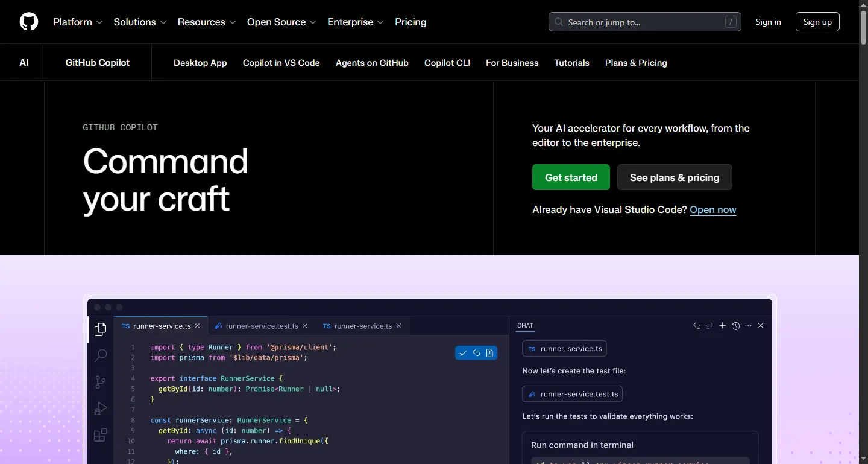Click Now let's create the test file text
Image resolution: width=868 pixels, height=464 pixels.
click(x=574, y=371)
